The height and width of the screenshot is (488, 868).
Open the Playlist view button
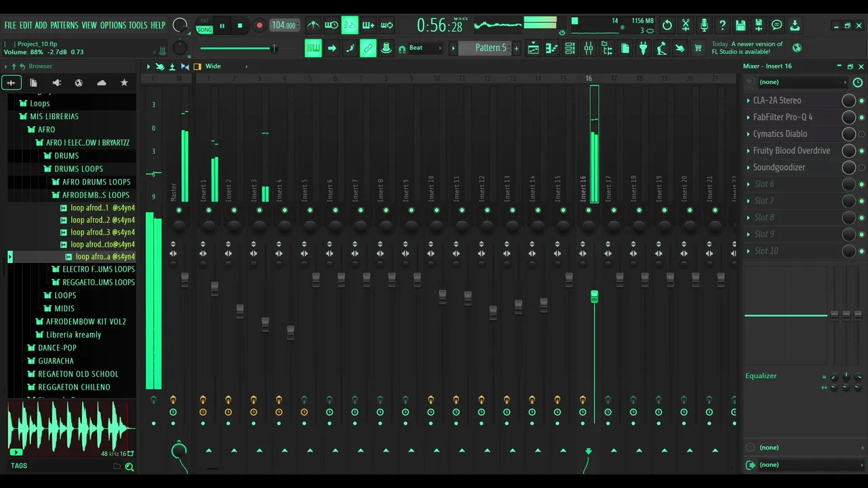534,48
